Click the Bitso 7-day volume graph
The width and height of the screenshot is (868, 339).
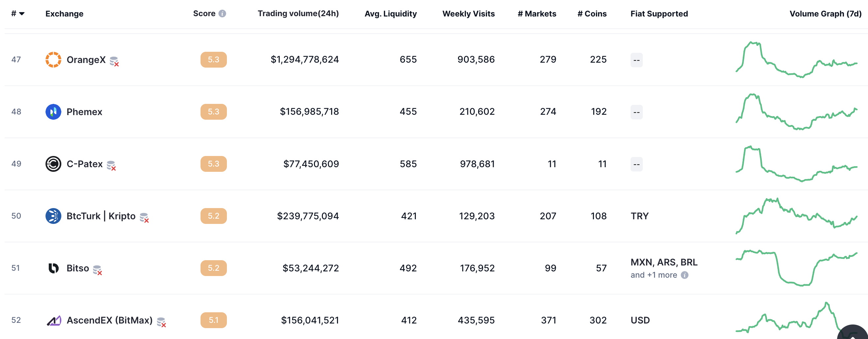(x=796, y=268)
